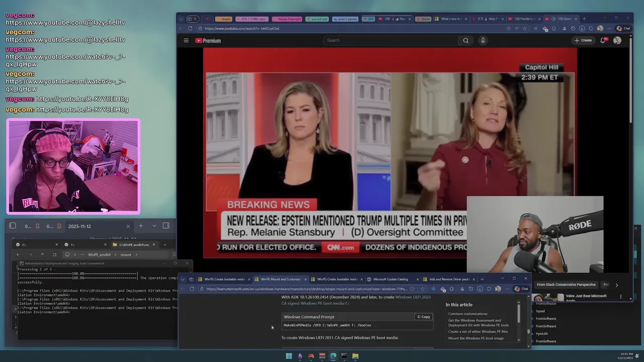Expand chevron after 'mount' breadcrumb
644x362 pixels.
[x=137, y=255]
